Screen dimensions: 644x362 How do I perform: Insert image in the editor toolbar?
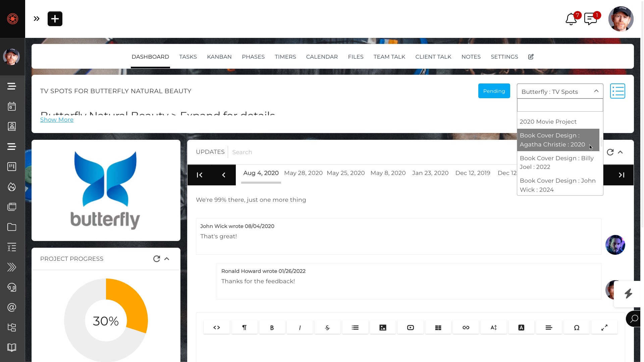point(383,327)
